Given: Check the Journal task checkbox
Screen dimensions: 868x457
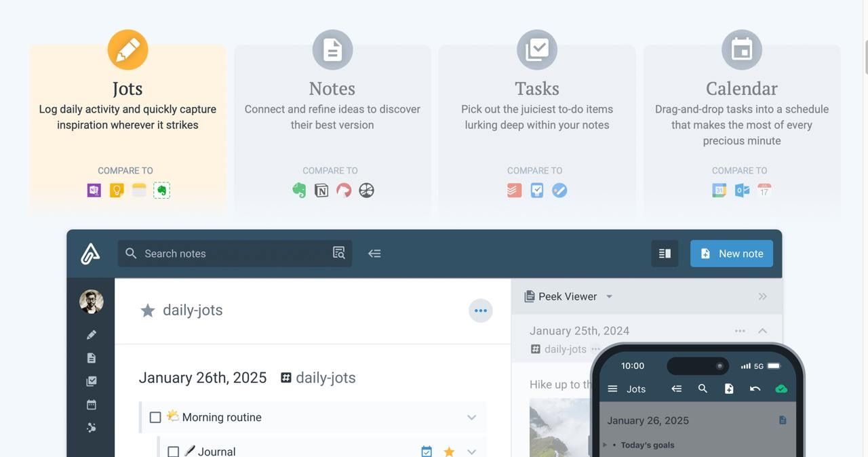Looking at the screenshot, I should [173, 451].
